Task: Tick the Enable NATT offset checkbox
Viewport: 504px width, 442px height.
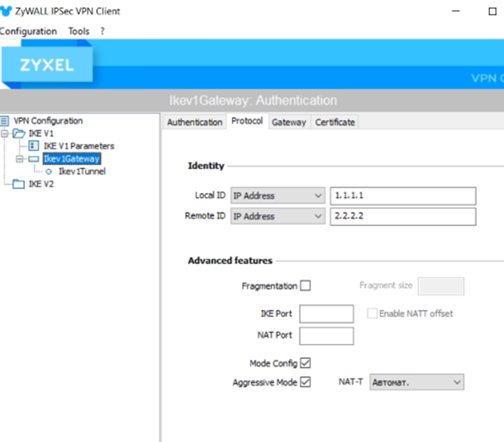Action: (372, 313)
